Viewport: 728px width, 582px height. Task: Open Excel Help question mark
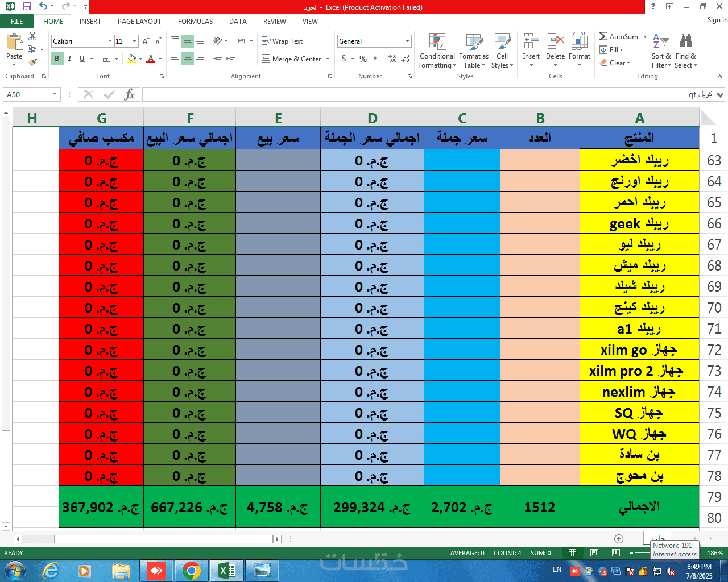point(653,7)
